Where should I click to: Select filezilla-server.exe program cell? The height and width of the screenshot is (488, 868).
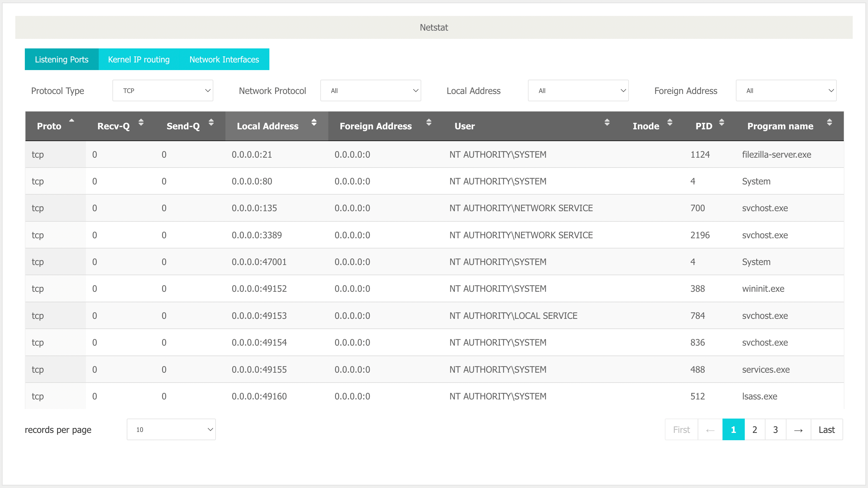(777, 155)
